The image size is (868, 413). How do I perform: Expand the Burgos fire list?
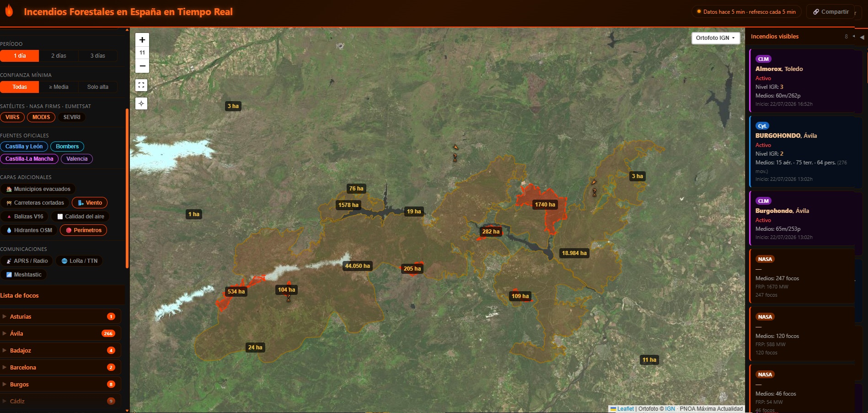pyautogui.click(x=60, y=384)
